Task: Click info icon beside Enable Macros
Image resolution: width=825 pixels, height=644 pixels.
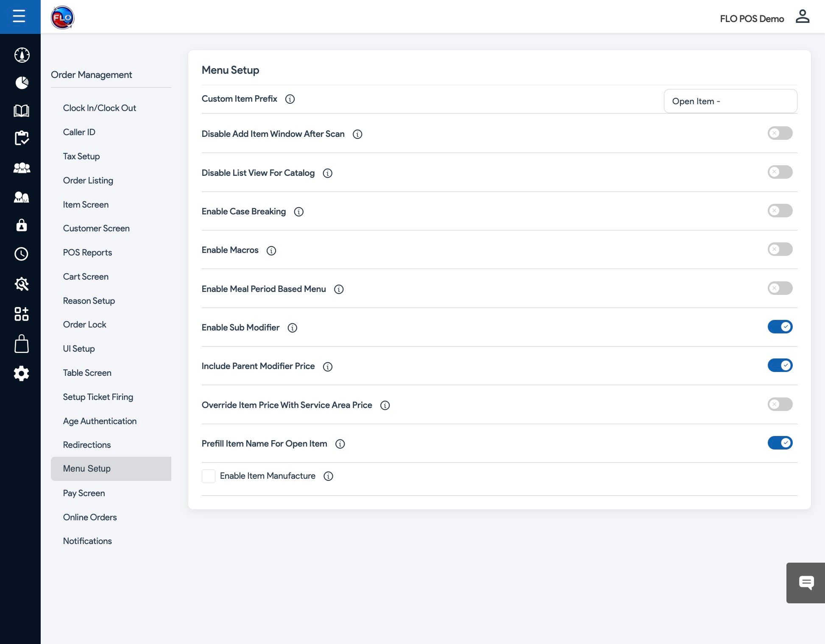Action: click(271, 250)
